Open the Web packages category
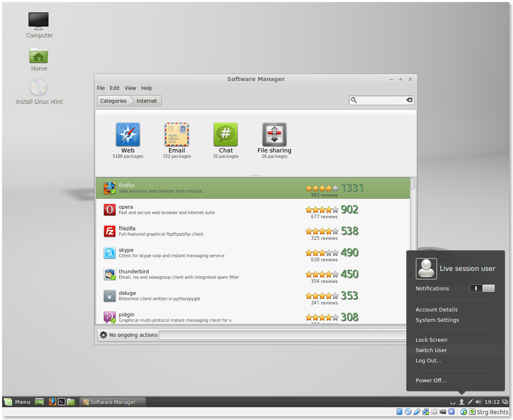The image size is (513, 420). (x=128, y=135)
